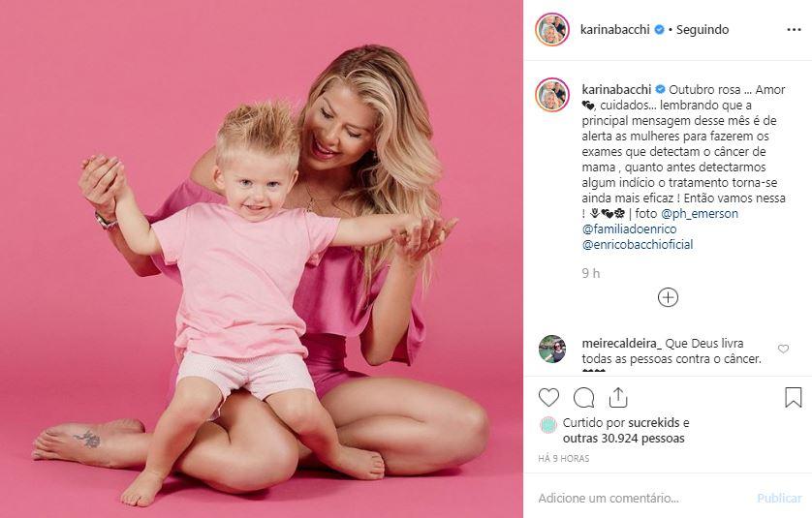The width and height of the screenshot is (812, 518).
Task: Share the post with the upload arrow icon
Action: pyautogui.click(x=618, y=397)
